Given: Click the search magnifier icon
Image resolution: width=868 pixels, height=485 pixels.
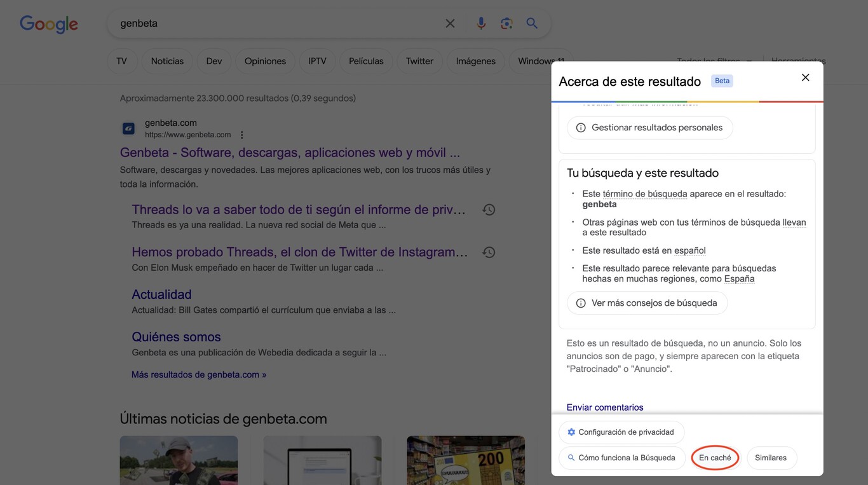Looking at the screenshot, I should (x=531, y=22).
